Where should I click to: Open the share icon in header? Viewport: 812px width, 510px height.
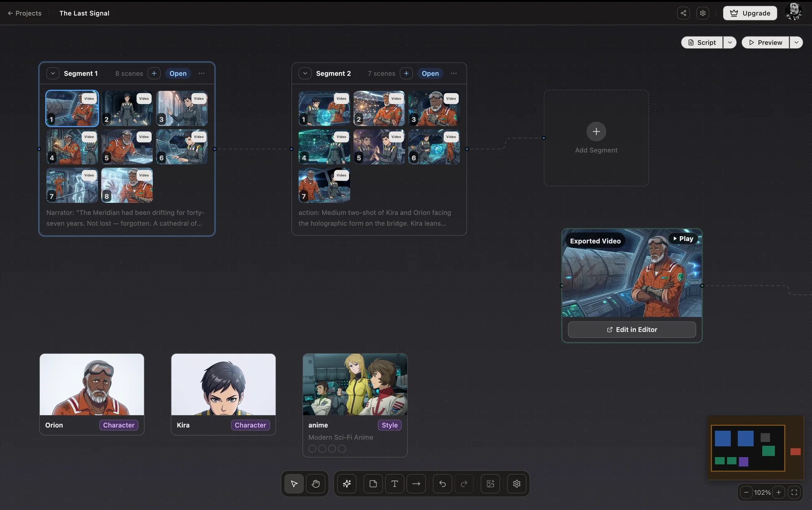pos(683,13)
